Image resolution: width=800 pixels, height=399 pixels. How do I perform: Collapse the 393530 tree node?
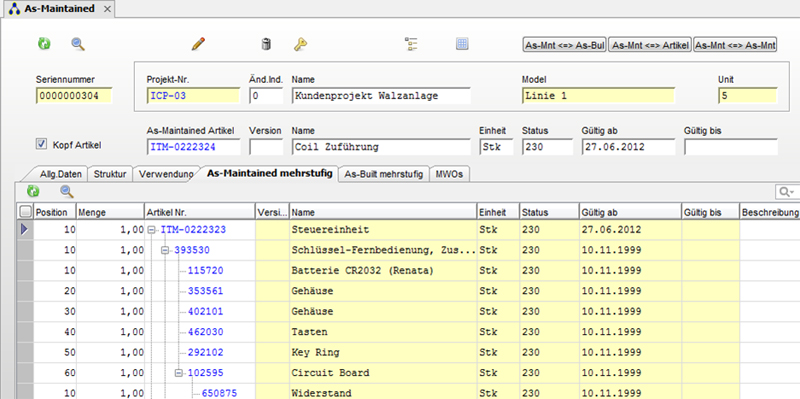[165, 251]
